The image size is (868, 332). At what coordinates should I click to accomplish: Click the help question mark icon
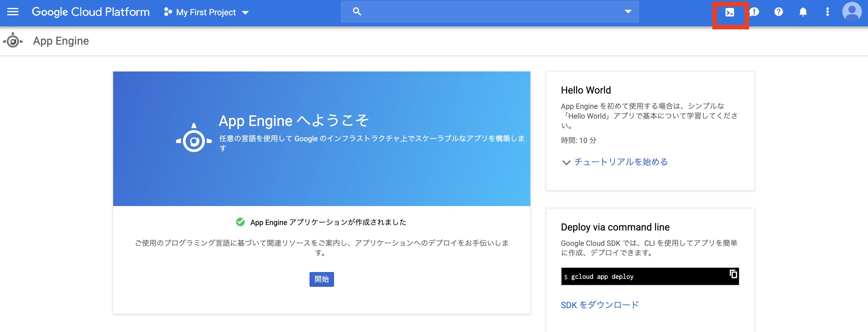tap(778, 12)
